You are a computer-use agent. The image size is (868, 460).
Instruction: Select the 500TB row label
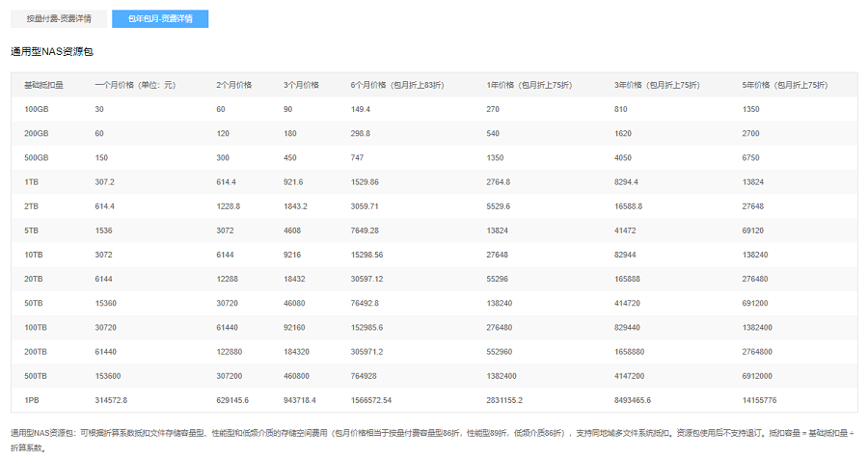[36, 376]
